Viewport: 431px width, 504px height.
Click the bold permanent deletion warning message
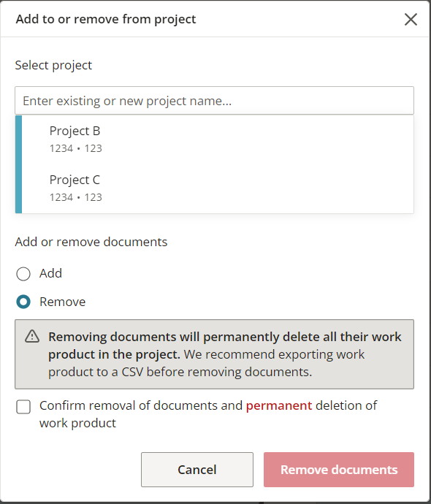click(x=225, y=345)
